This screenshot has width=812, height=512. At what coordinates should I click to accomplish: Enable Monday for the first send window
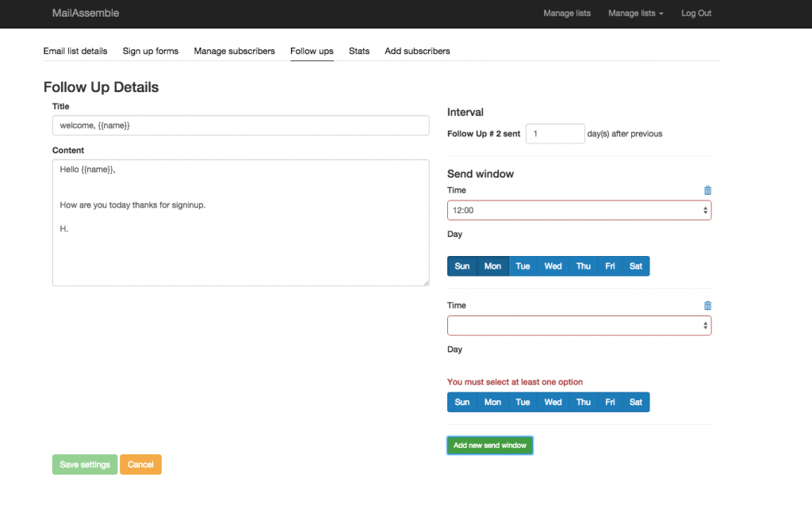click(x=492, y=266)
